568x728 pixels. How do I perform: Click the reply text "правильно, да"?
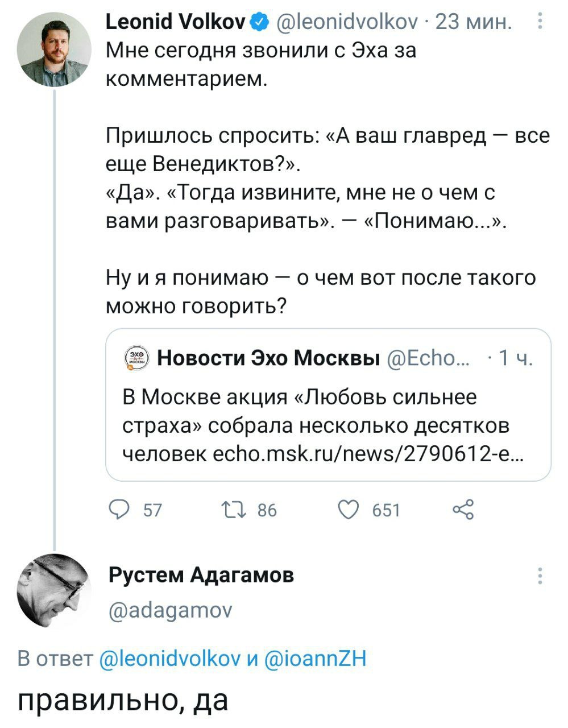click(x=123, y=699)
